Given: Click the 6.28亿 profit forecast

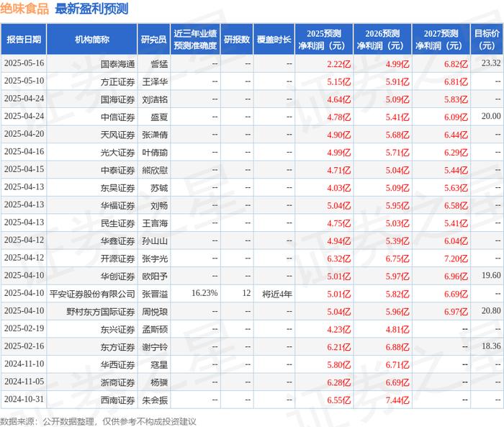Looking at the screenshot, I should point(339,382).
